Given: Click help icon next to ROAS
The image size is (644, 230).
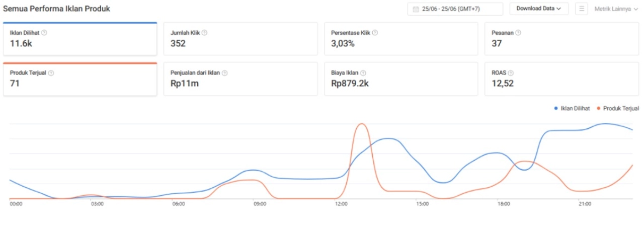Looking at the screenshot, I should click(511, 73).
